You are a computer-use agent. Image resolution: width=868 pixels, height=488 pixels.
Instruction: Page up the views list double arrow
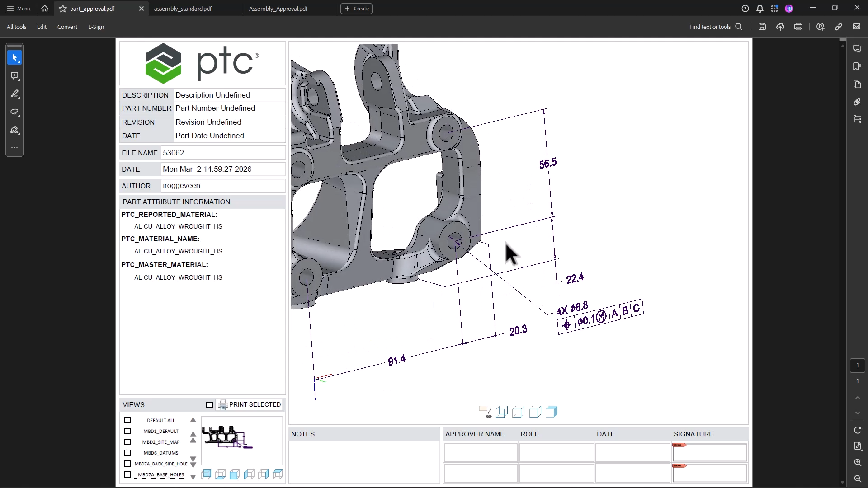click(193, 437)
